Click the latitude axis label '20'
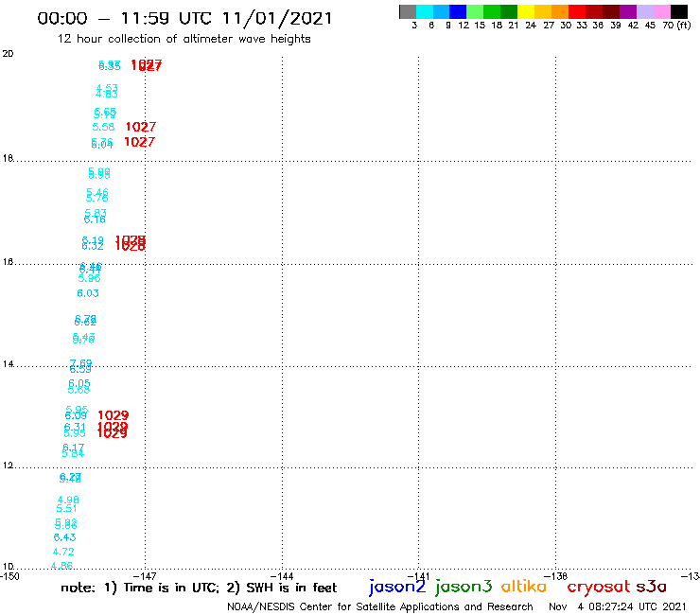Viewport: 700px width, 615px height. [8, 54]
